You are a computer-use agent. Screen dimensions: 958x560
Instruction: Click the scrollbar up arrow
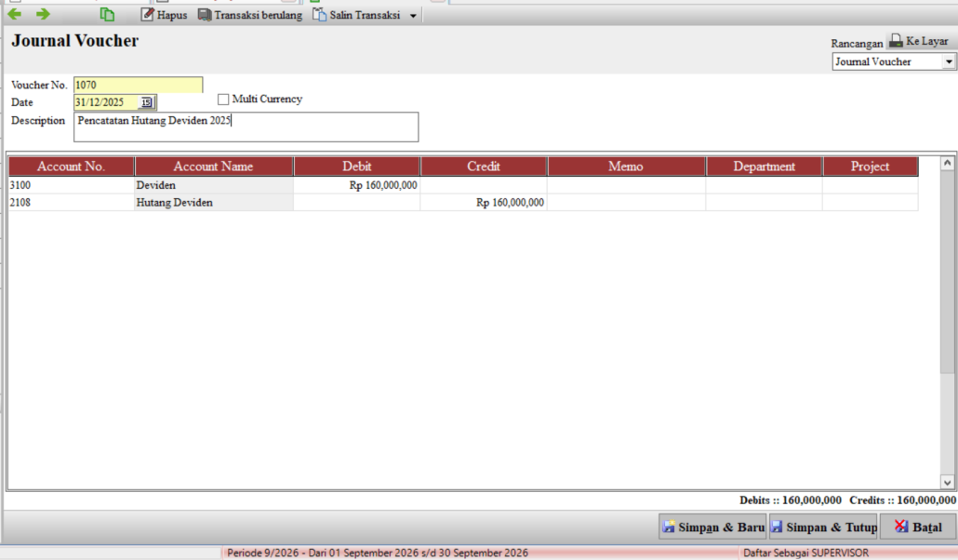947,163
